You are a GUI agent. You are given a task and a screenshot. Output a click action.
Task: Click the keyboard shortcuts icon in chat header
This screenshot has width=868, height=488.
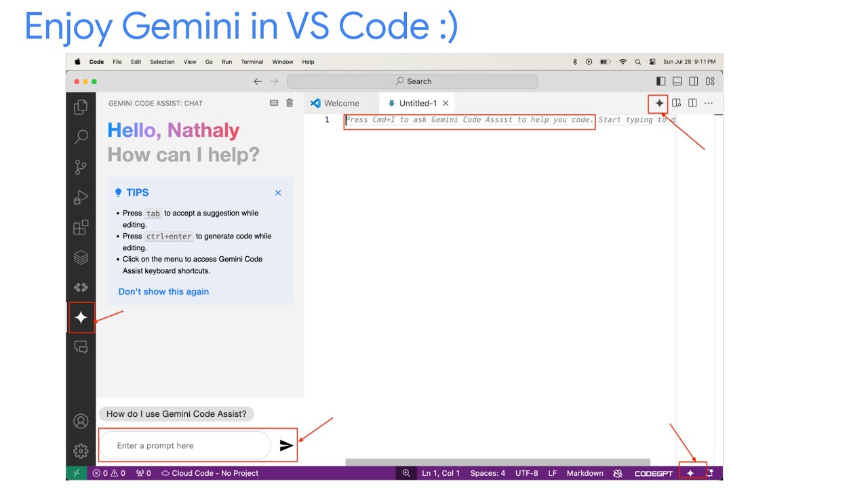(274, 103)
